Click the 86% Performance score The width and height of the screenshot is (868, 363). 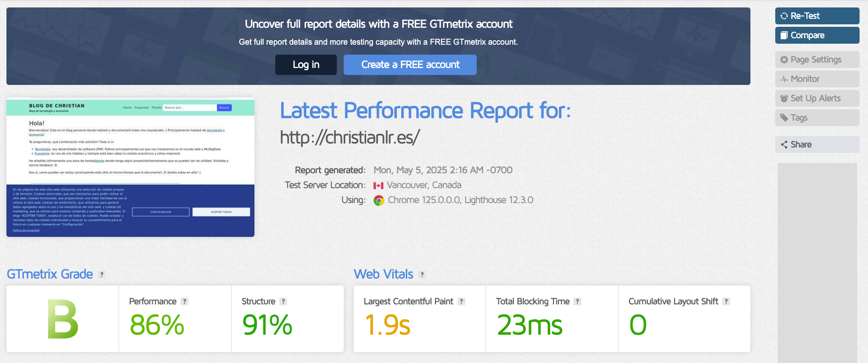tap(157, 325)
